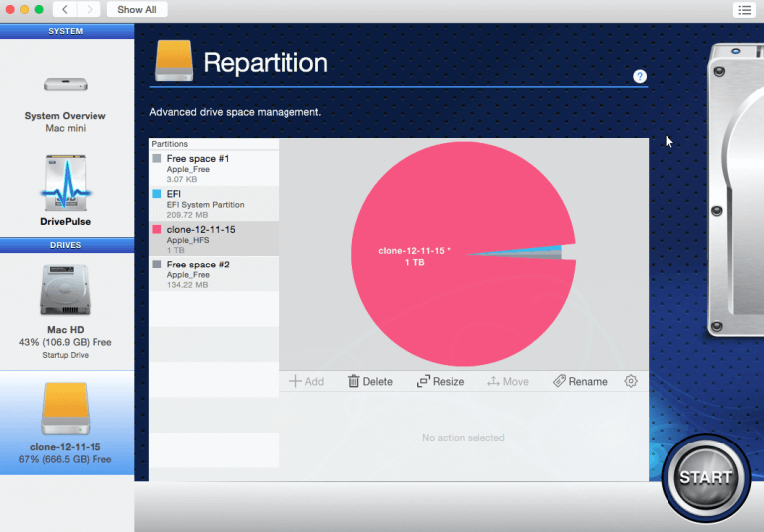Viewport: 764px width, 532px height.
Task: Select Free space #1 partition row
Action: [x=214, y=168]
